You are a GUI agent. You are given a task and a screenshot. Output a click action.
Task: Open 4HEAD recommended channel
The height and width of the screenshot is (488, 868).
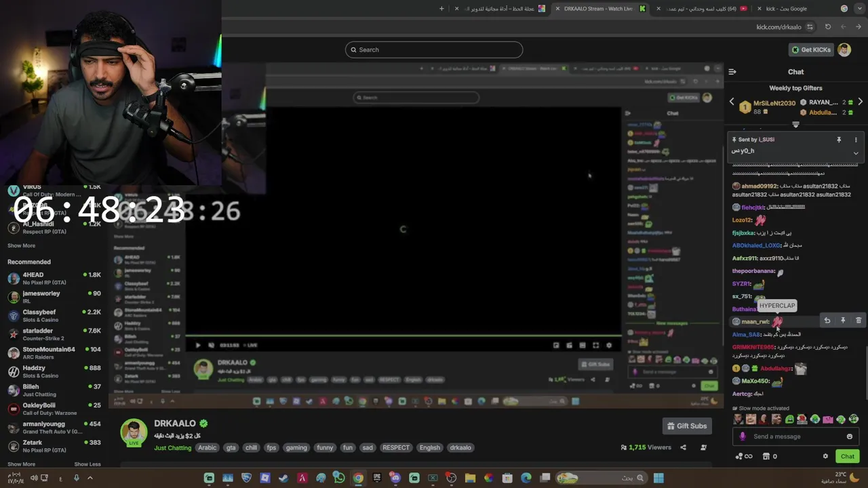click(54, 278)
